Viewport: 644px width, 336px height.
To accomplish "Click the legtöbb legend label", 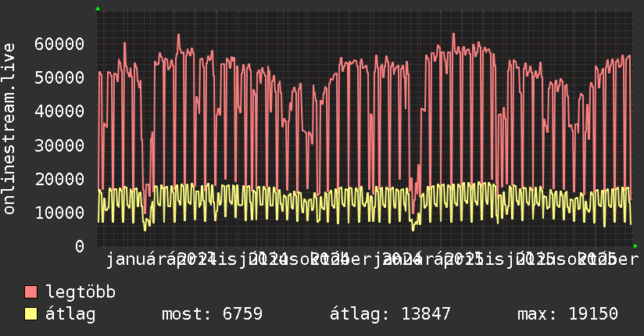I will 80,292.
